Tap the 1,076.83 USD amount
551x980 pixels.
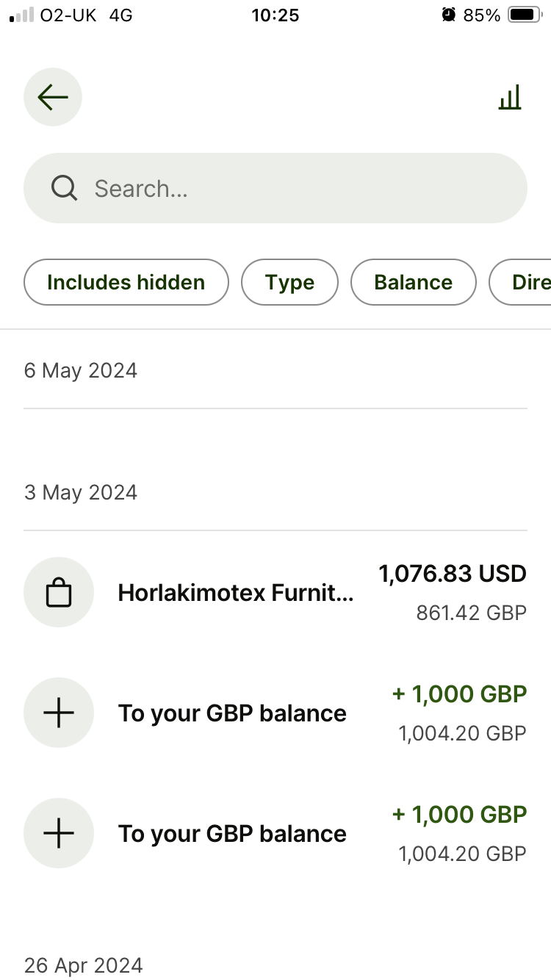[x=453, y=574]
